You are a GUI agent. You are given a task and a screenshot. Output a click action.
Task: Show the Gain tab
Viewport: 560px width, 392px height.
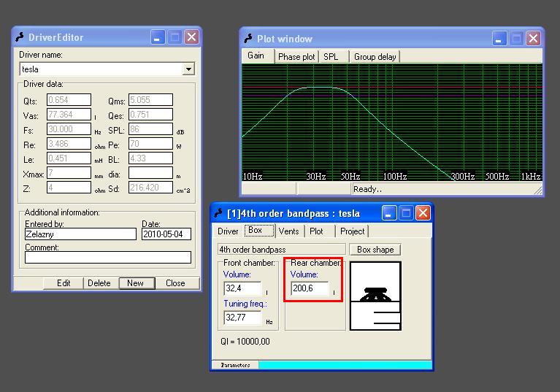[x=256, y=56]
